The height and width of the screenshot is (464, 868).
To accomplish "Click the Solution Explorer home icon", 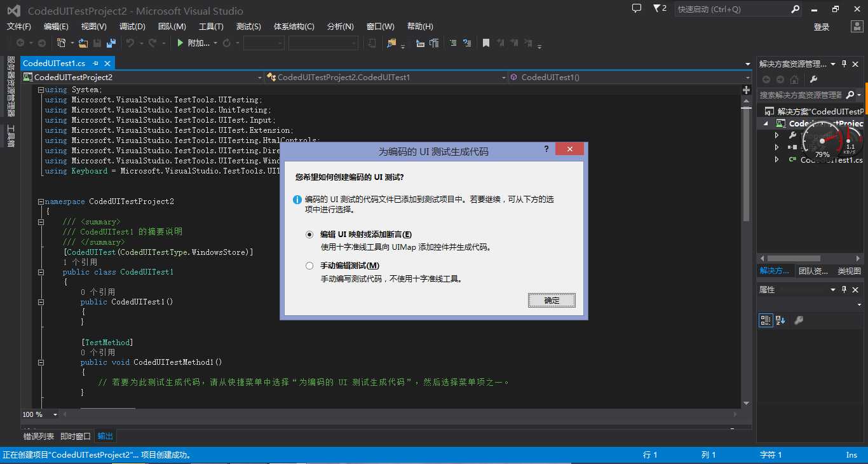I will pos(794,79).
